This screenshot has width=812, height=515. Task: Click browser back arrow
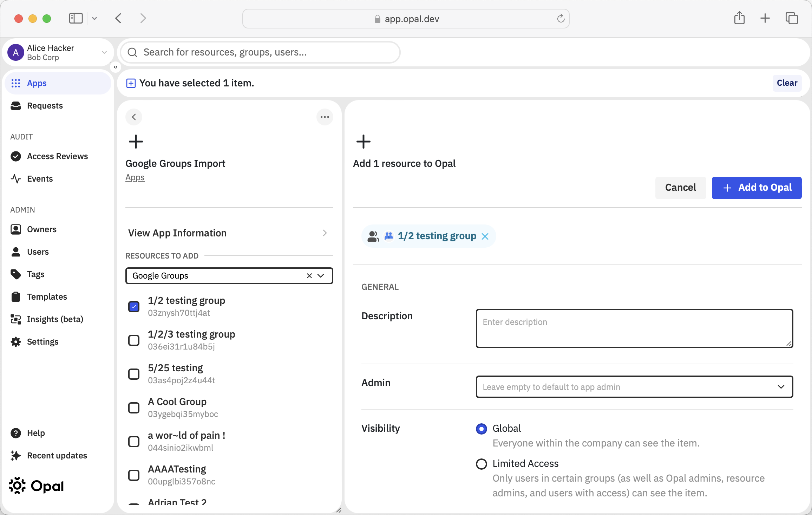click(x=118, y=18)
